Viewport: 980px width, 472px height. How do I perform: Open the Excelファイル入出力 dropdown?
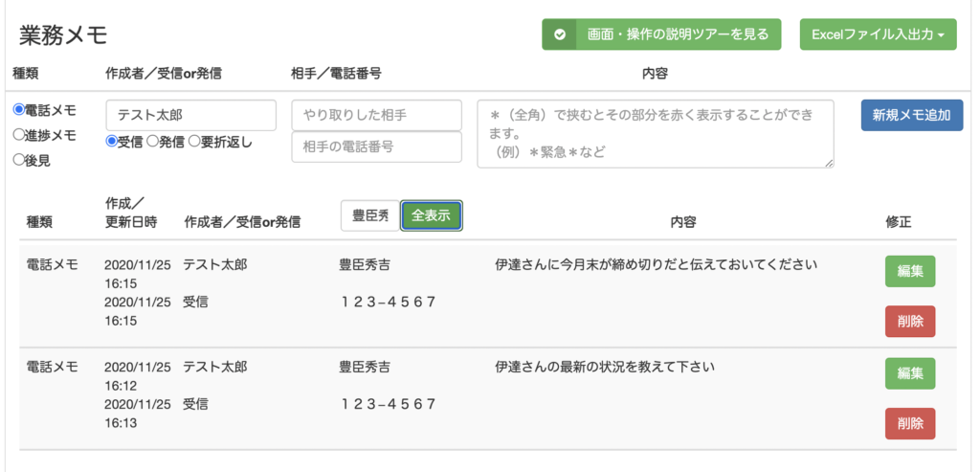(878, 34)
